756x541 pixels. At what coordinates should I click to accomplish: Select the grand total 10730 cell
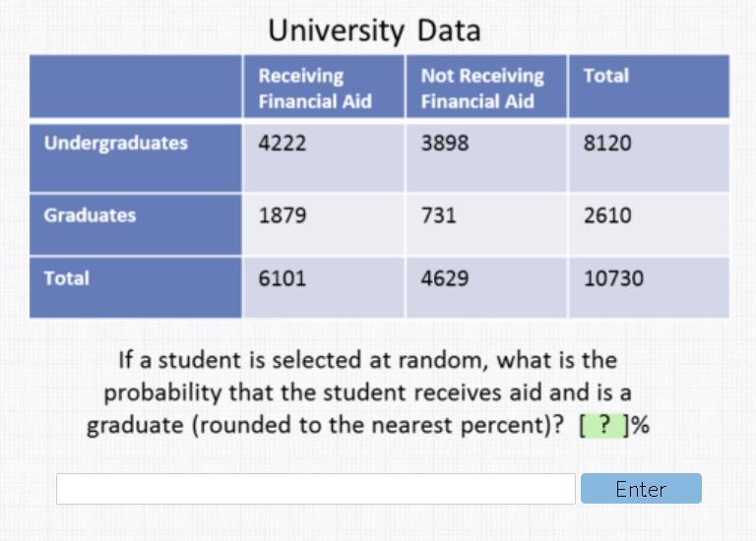pos(613,278)
